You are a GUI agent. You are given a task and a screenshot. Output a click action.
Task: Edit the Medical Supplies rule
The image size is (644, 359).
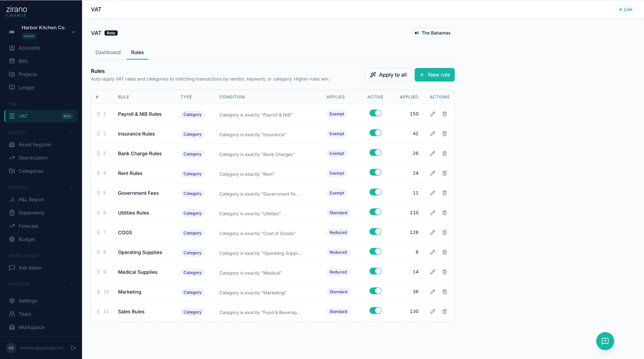click(x=433, y=272)
